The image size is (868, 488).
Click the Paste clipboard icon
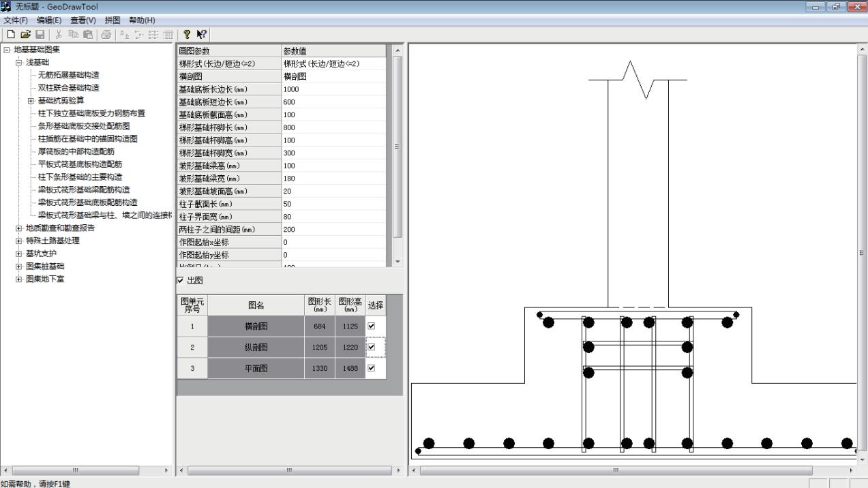tap(87, 34)
